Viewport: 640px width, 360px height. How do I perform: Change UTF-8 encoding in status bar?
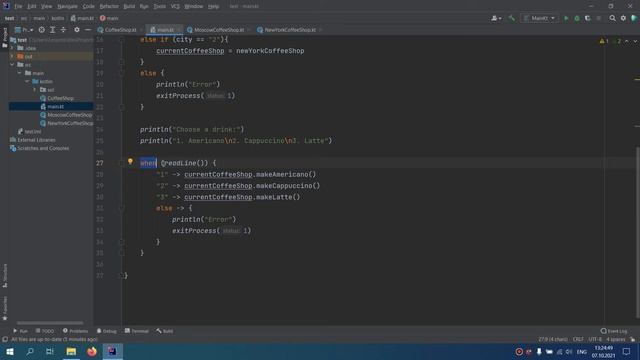click(595, 340)
